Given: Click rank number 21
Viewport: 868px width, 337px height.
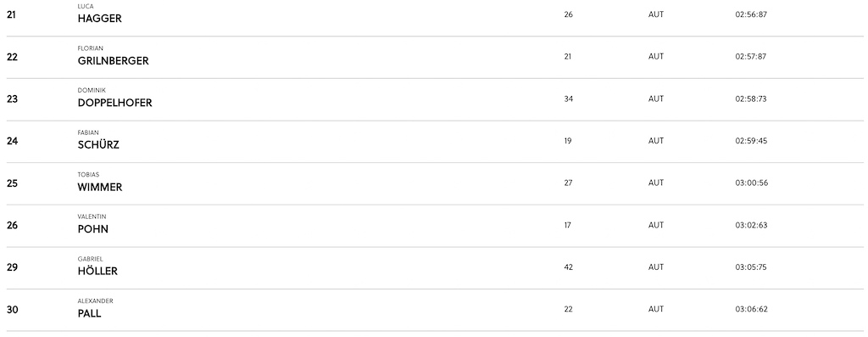Looking at the screenshot, I should click(12, 15).
